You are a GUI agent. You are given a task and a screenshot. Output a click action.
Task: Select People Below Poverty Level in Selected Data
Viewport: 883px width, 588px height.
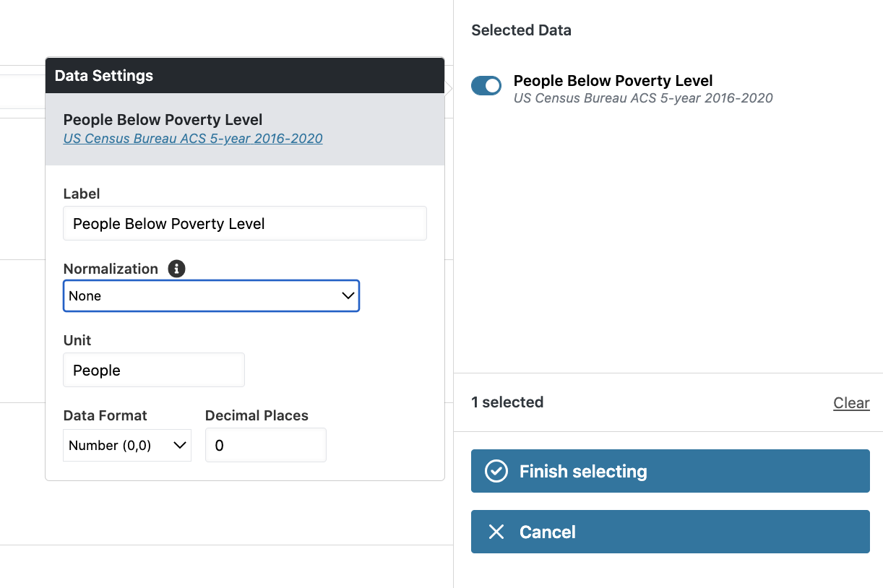pyautogui.click(x=613, y=81)
